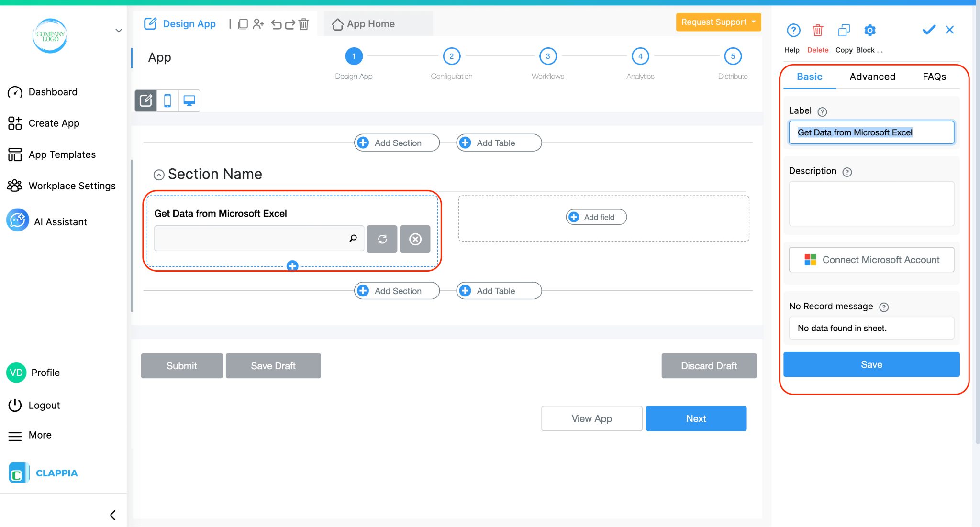Click the refresh icon in Excel field

[382, 239]
